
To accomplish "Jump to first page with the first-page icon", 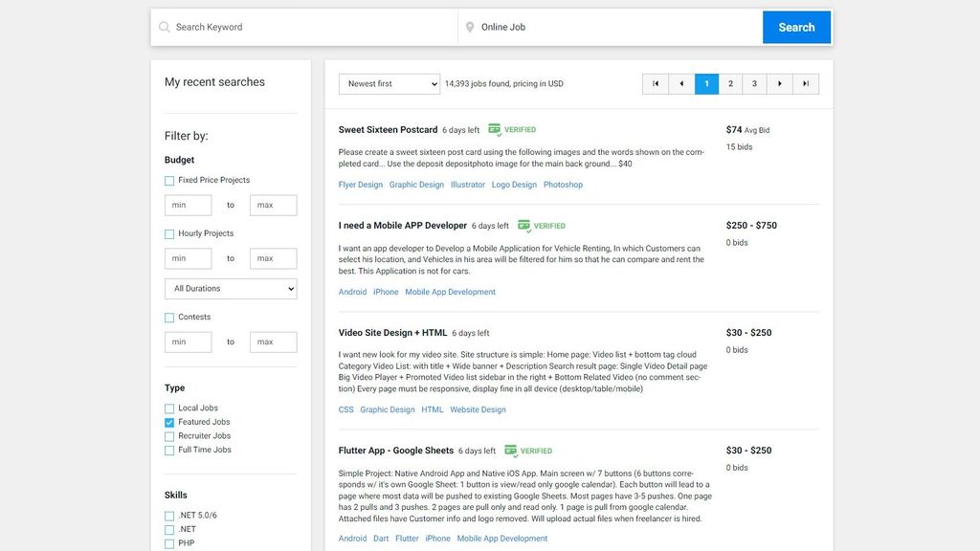I will pyautogui.click(x=655, y=83).
